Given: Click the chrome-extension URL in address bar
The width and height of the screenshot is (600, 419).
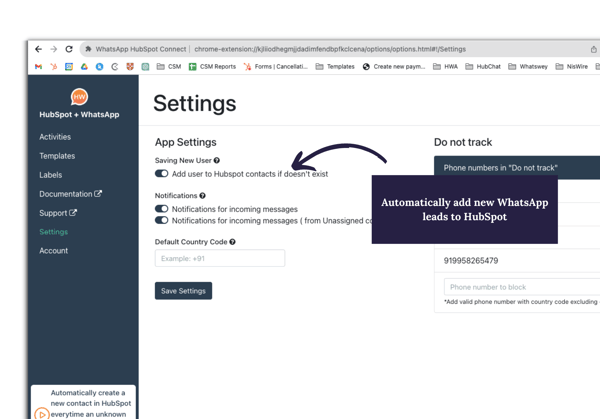Looking at the screenshot, I should tap(330, 49).
